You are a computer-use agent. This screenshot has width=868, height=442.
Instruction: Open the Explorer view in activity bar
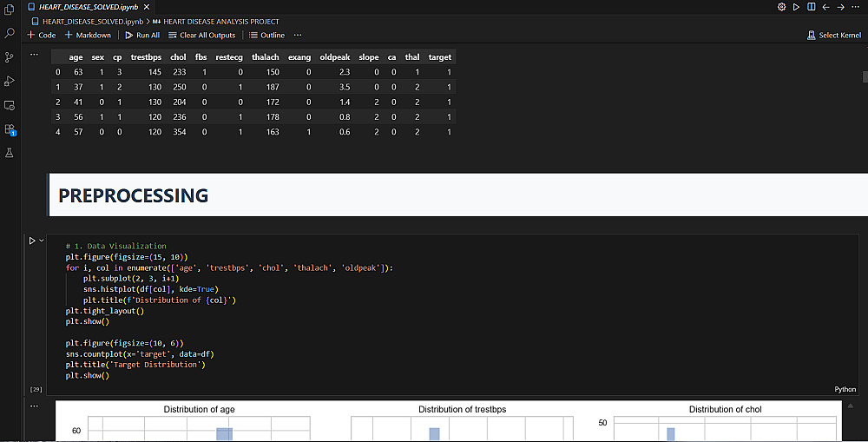click(x=10, y=10)
